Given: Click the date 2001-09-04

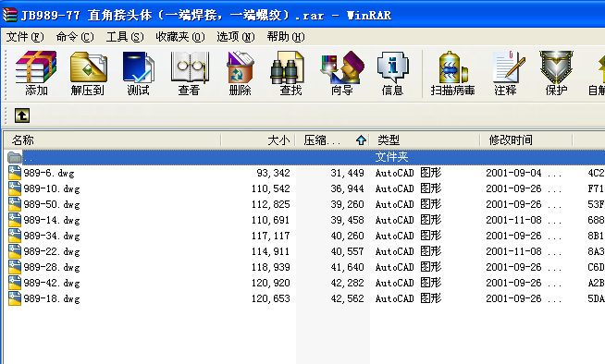Looking at the screenshot, I should pos(513,173).
